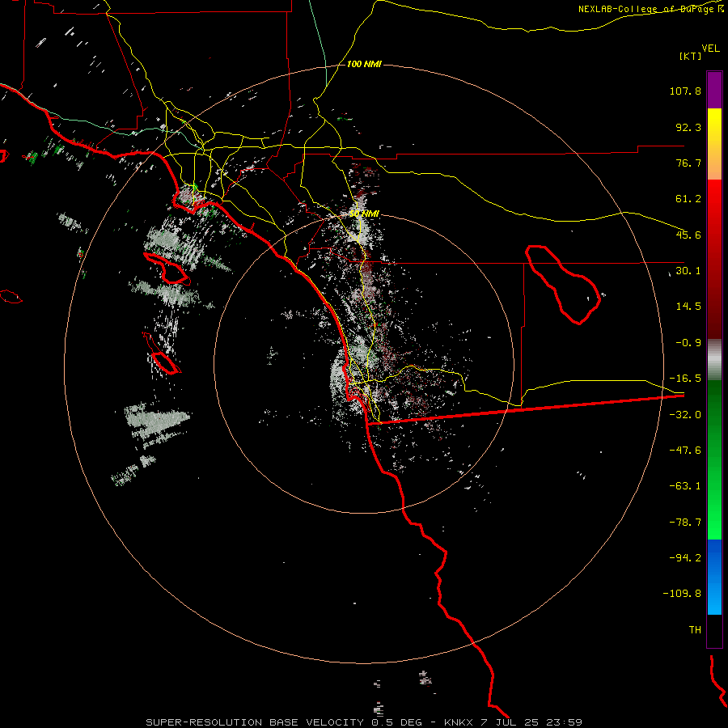Click the '100 NMI' range ring label
This screenshot has height=728, width=728.
pos(364,64)
